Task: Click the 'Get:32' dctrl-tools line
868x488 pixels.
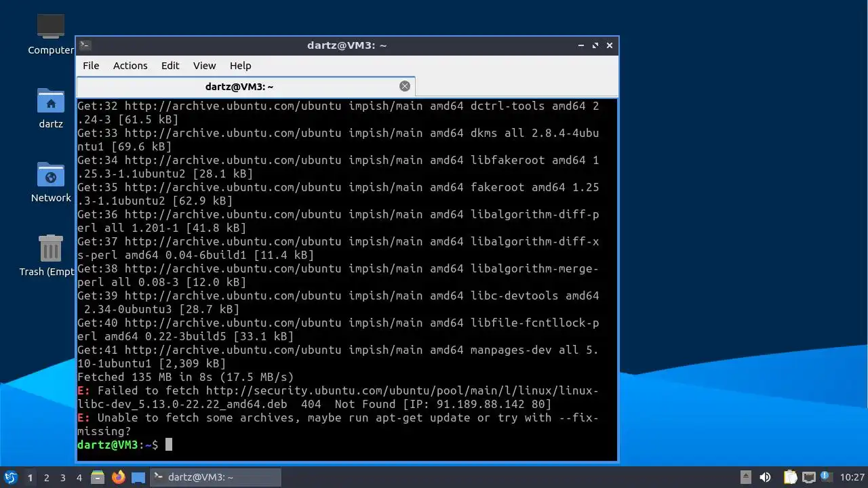Action: point(338,113)
